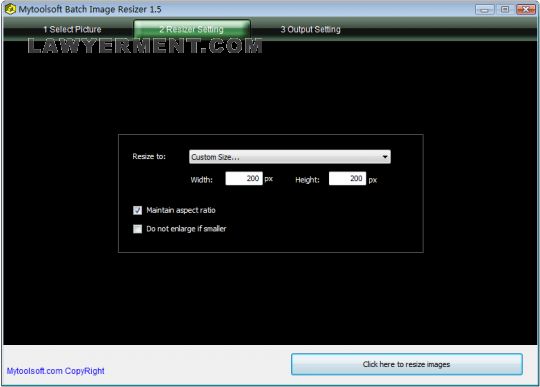Uncheck Maintain aspect ratio checkbox
Image resolution: width=540 pixels, height=387 pixels.
pyautogui.click(x=137, y=210)
